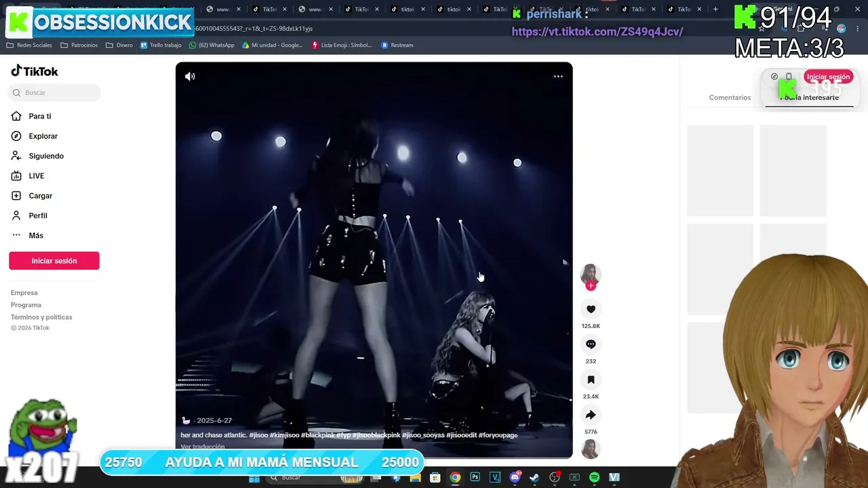Open the Cargar upload page

point(41,196)
